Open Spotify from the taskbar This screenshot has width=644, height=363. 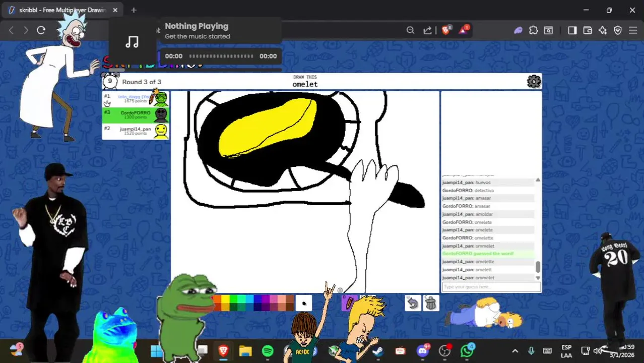(x=268, y=351)
